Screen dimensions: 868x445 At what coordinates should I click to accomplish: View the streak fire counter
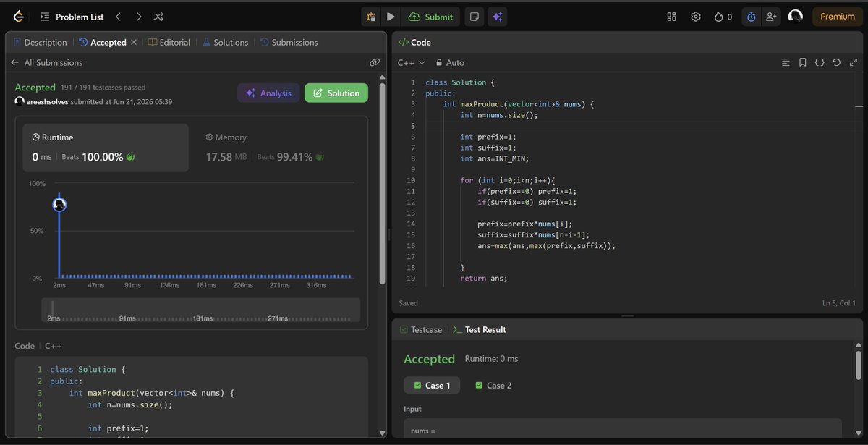coord(723,16)
